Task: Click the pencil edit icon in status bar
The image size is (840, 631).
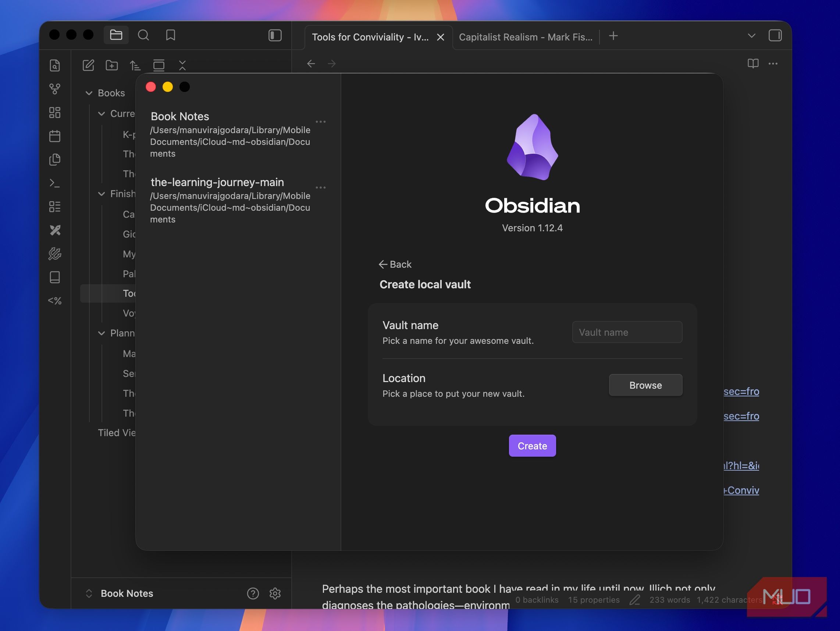Action: (x=634, y=600)
